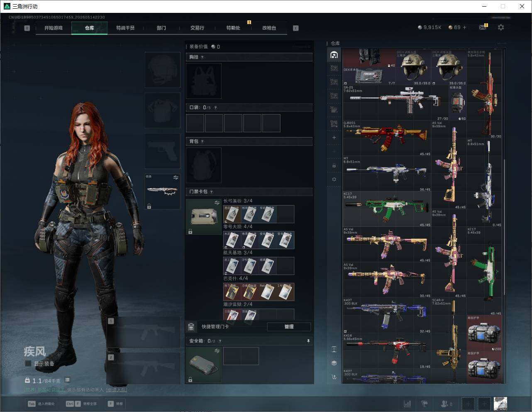
Task: Open the stash sidebar portrait icon
Action: click(334, 349)
